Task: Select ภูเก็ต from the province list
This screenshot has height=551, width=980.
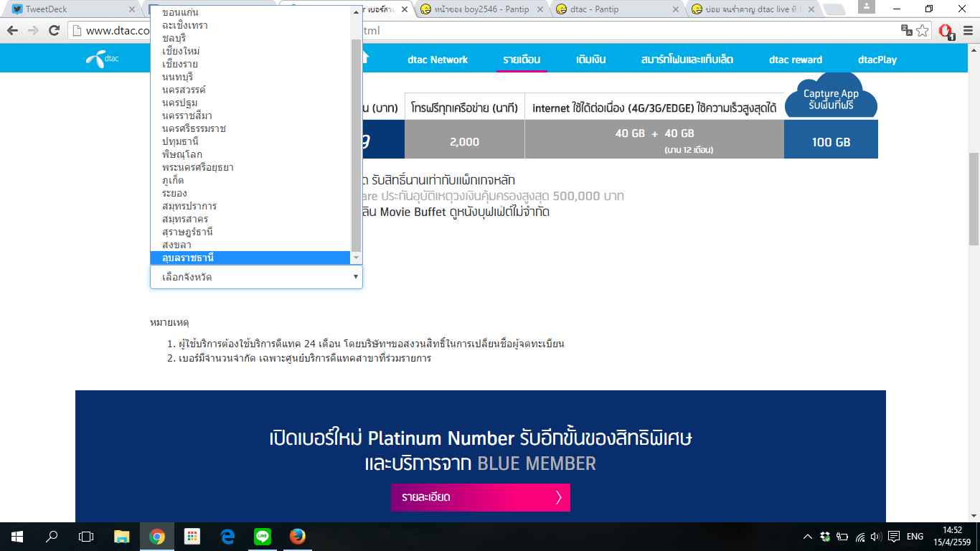Action: pos(250,180)
